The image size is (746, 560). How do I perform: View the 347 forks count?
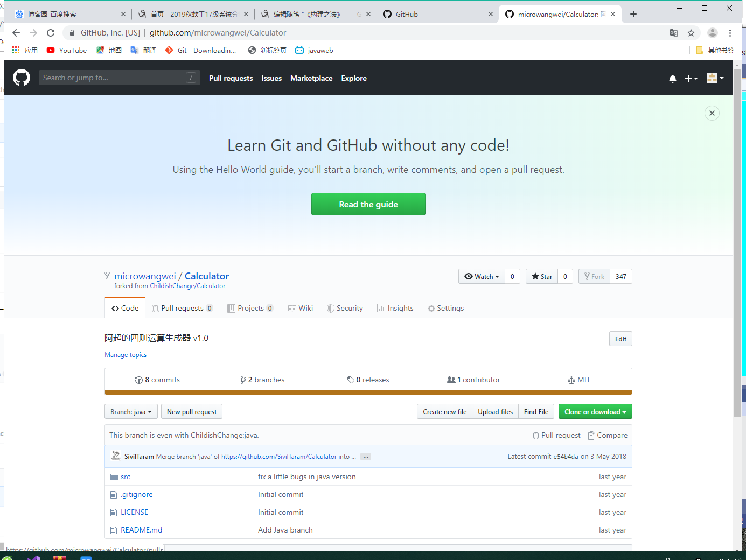pyautogui.click(x=621, y=276)
